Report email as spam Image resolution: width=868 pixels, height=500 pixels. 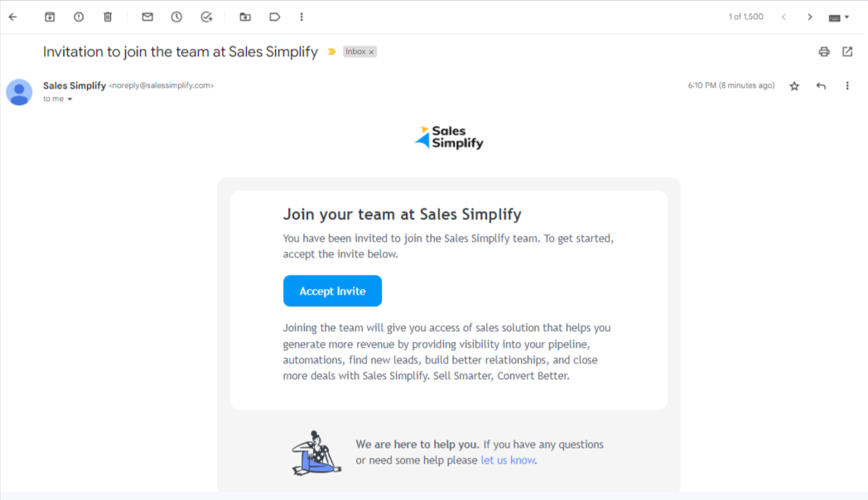pyautogui.click(x=79, y=17)
